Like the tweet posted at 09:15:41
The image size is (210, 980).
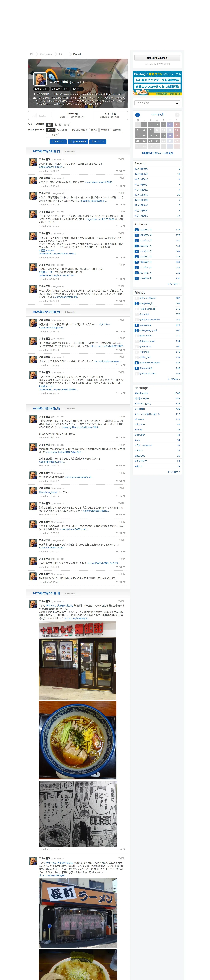(x=124, y=582)
